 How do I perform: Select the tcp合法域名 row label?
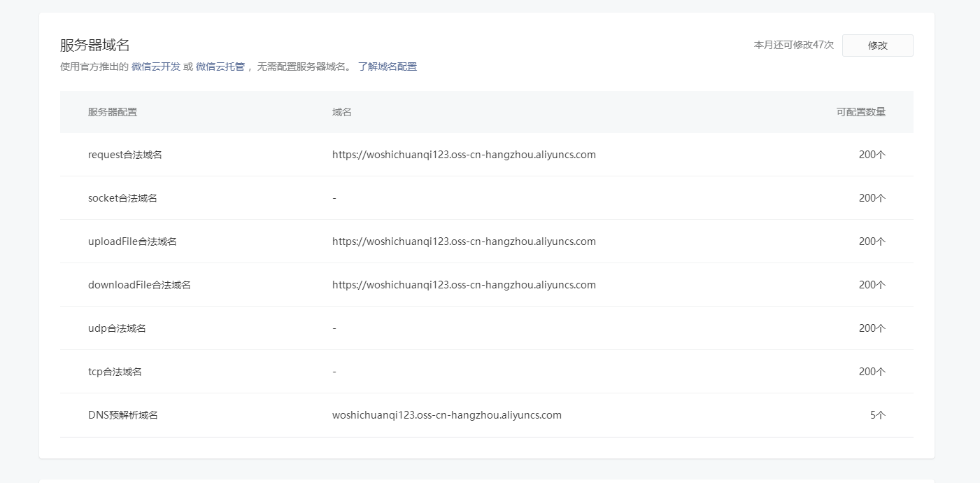(x=115, y=372)
